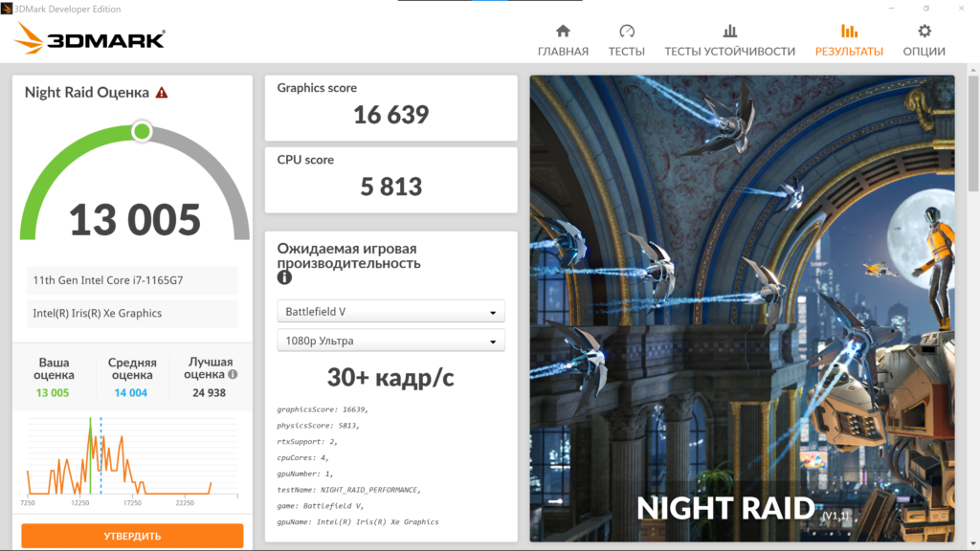Click the CPU score value 5 813
The height and width of the screenshot is (551, 980).
391,187
